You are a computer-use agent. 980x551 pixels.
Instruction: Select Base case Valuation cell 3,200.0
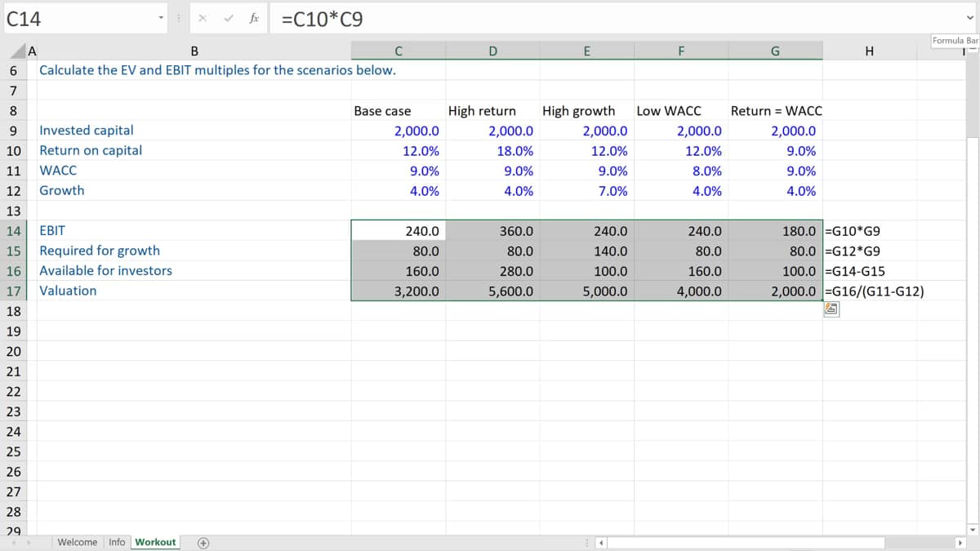click(399, 291)
